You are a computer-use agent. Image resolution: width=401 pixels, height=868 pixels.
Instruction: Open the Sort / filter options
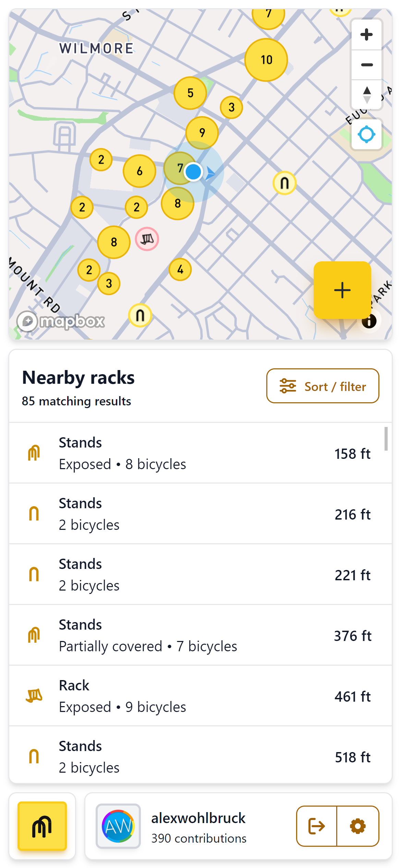pos(323,386)
